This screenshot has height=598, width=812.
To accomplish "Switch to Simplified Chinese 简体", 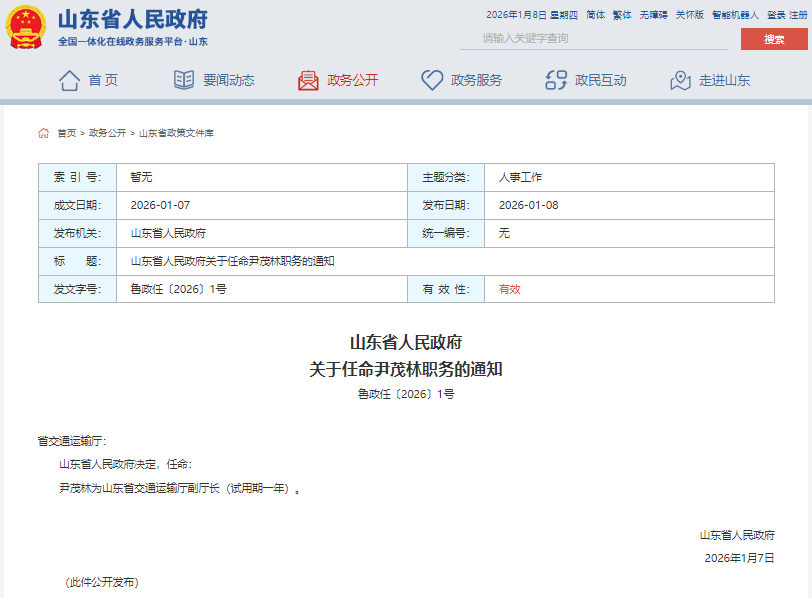I will [x=596, y=15].
